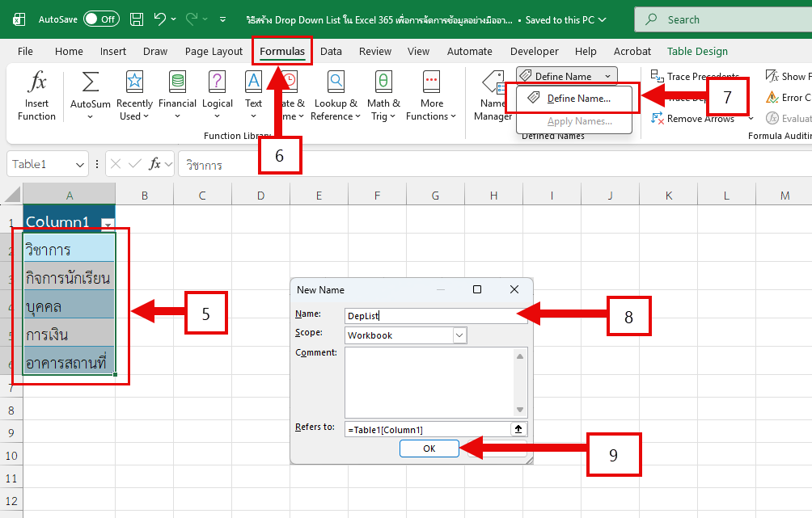Image resolution: width=812 pixels, height=518 pixels.
Task: Expand the Undo history dropdown arrow
Action: 174,19
